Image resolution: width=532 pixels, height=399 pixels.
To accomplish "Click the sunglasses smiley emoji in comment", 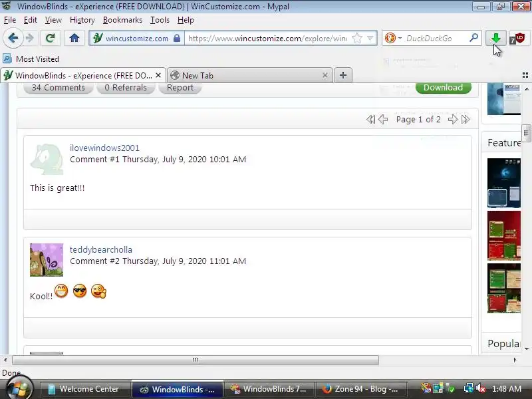I will click(80, 291).
